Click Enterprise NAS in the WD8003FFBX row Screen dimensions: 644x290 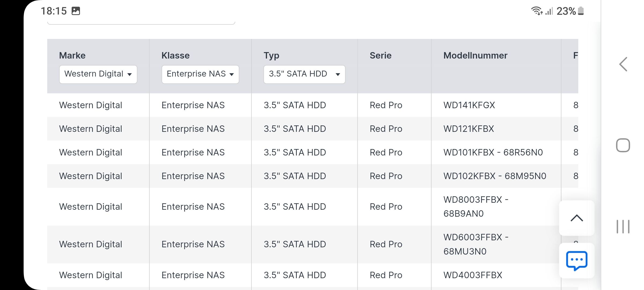coord(193,206)
